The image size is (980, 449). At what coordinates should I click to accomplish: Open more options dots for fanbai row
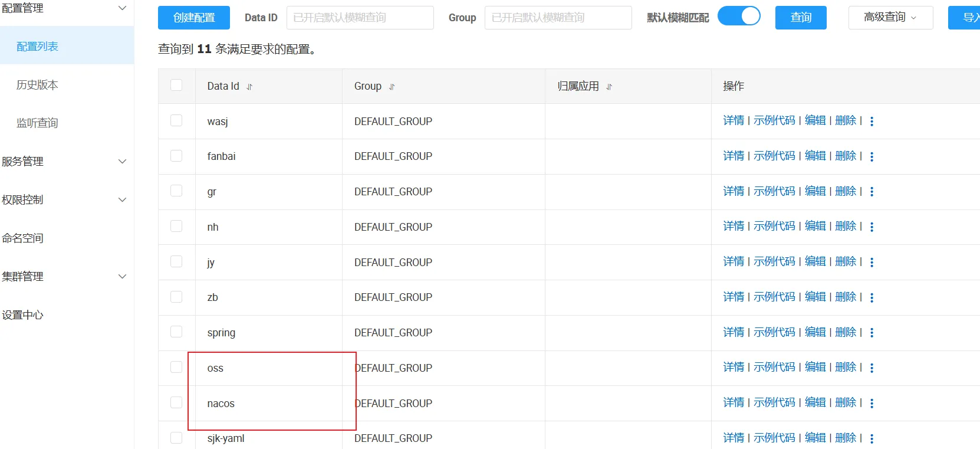(872, 156)
